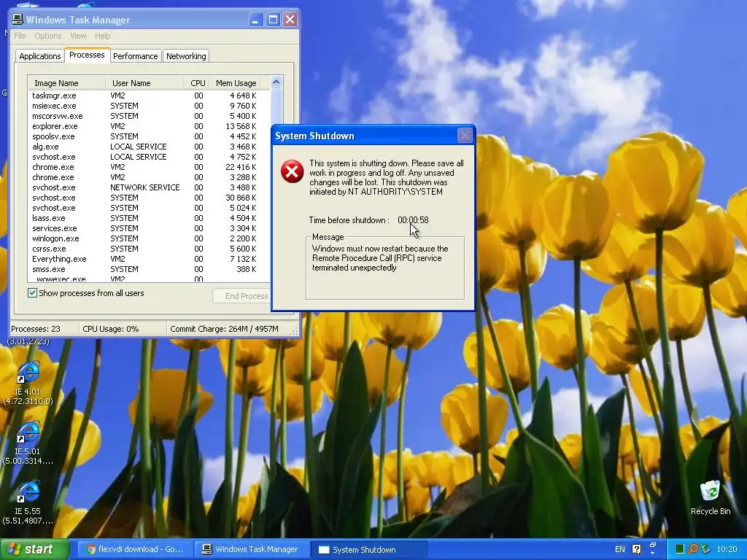Click the Commit Charge status bar entry
747x560 pixels.
point(228,329)
